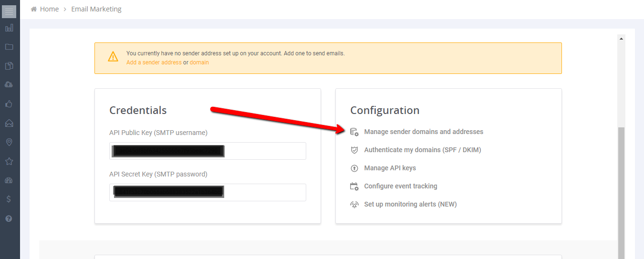Viewport: 644px width, 259px height.
Task: Click the dashboard gauge sidebar icon
Action: click(x=9, y=180)
